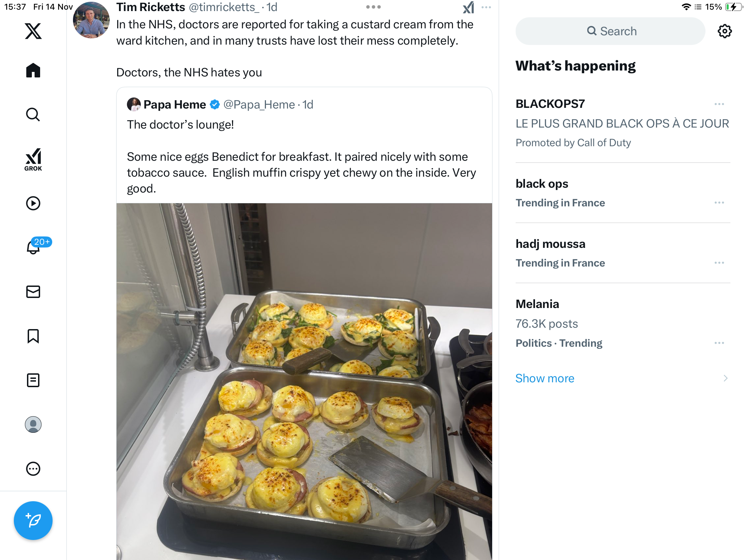Expand the Show more trends link

pos(545,378)
